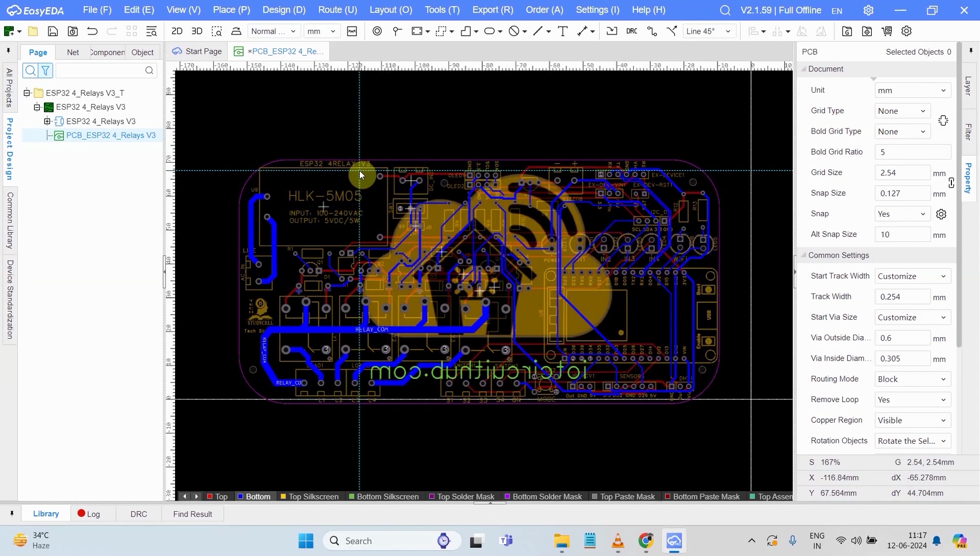Toggle the Top Silkscreen layer checkbox

click(x=284, y=496)
